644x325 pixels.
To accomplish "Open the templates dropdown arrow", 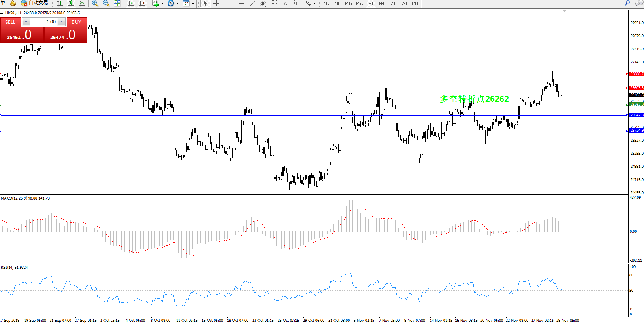I will (x=193, y=4).
